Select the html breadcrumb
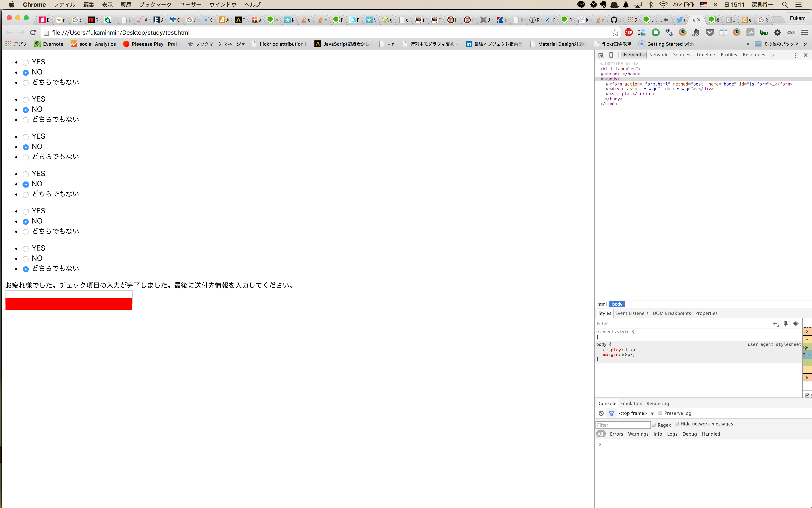The image size is (812, 508). [602, 304]
